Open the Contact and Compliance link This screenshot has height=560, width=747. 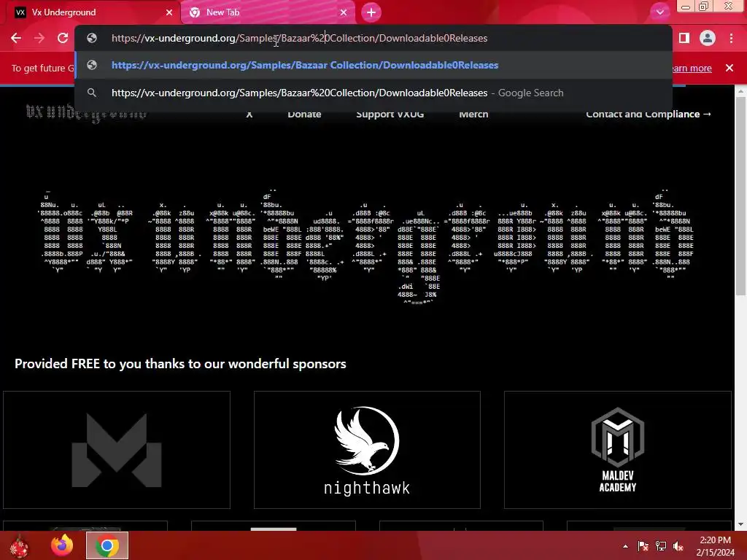coord(649,114)
